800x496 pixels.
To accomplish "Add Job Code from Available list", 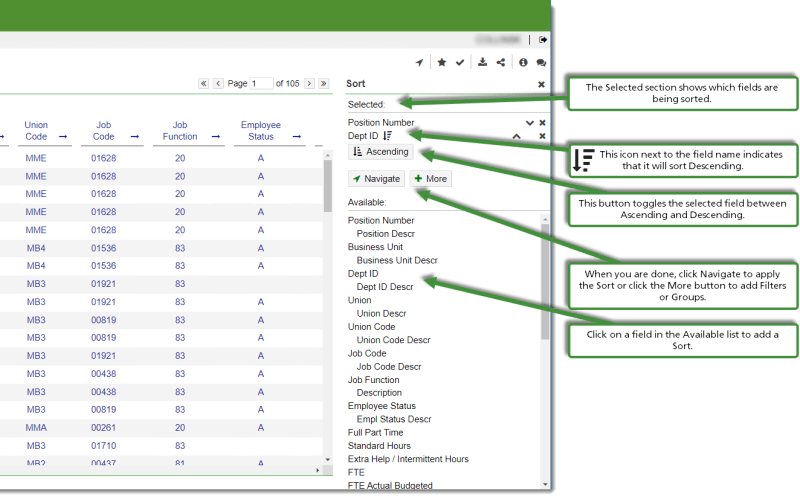I will [367, 353].
